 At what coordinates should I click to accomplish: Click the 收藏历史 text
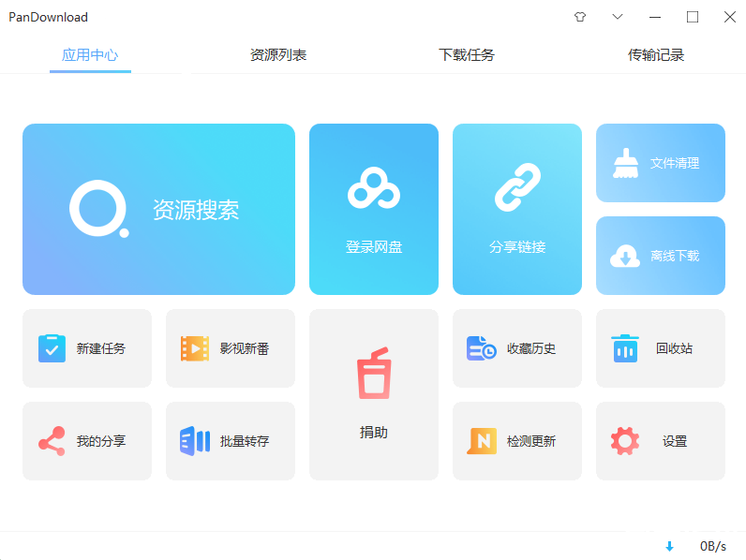(x=531, y=349)
